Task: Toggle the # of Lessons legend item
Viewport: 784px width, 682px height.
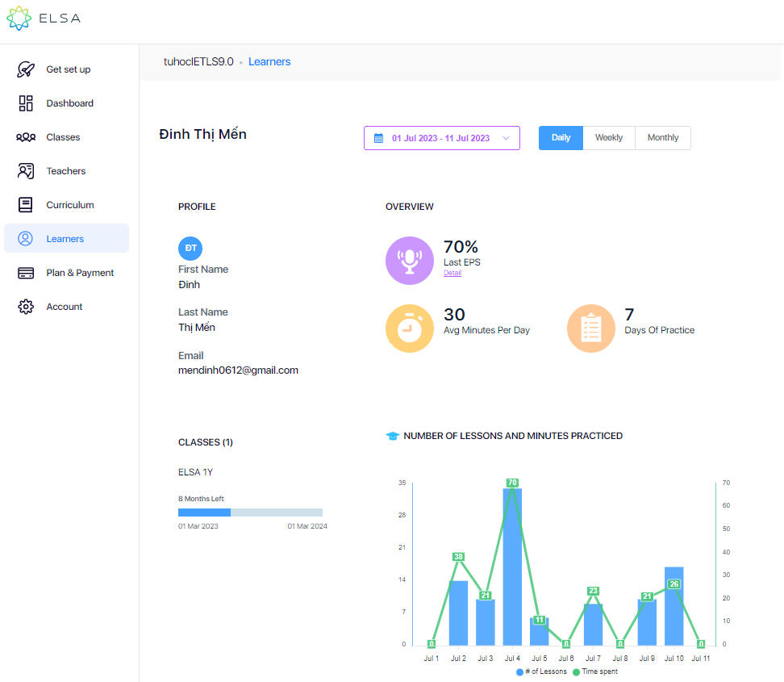Action: click(543, 672)
